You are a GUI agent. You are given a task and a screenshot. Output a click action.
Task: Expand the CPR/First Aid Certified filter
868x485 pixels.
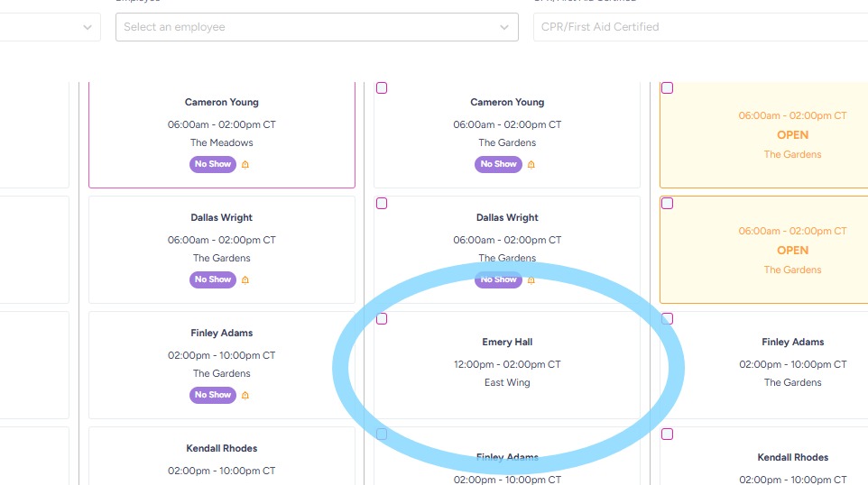(x=700, y=27)
